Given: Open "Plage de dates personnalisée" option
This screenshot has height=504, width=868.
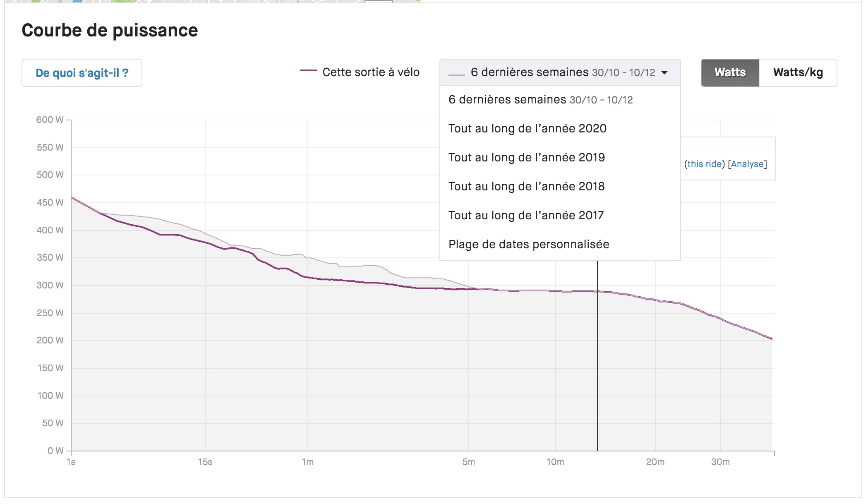Looking at the screenshot, I should click(x=529, y=245).
